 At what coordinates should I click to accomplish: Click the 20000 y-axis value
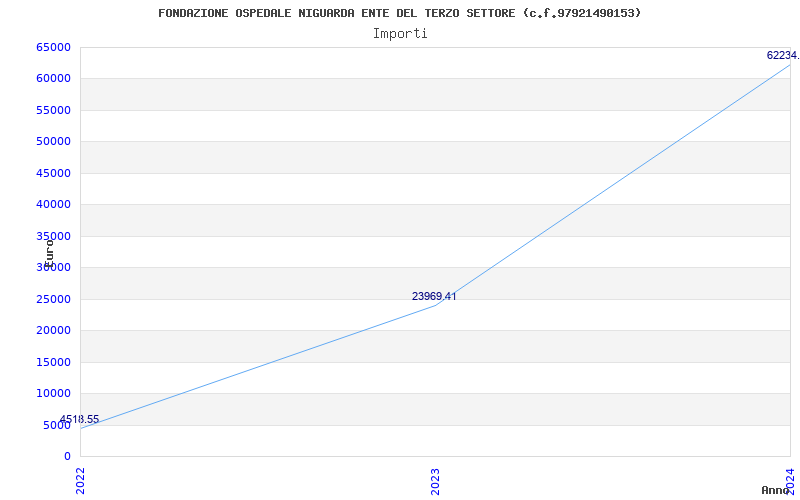pos(53,331)
